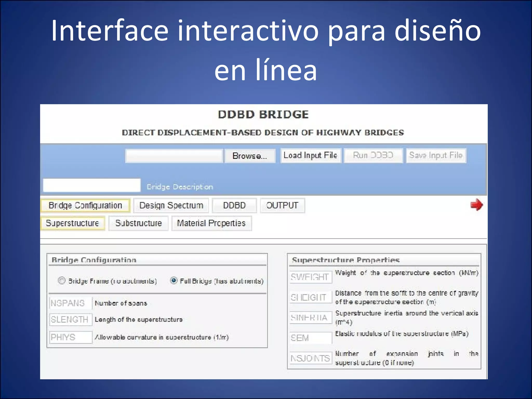
Task: Click the NSJOINTS input field
Action: coord(311,358)
